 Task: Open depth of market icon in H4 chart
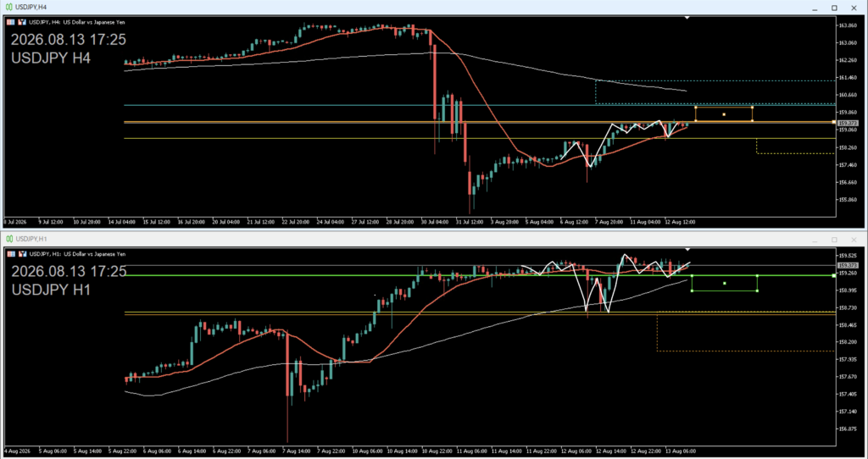pyautogui.click(x=23, y=22)
